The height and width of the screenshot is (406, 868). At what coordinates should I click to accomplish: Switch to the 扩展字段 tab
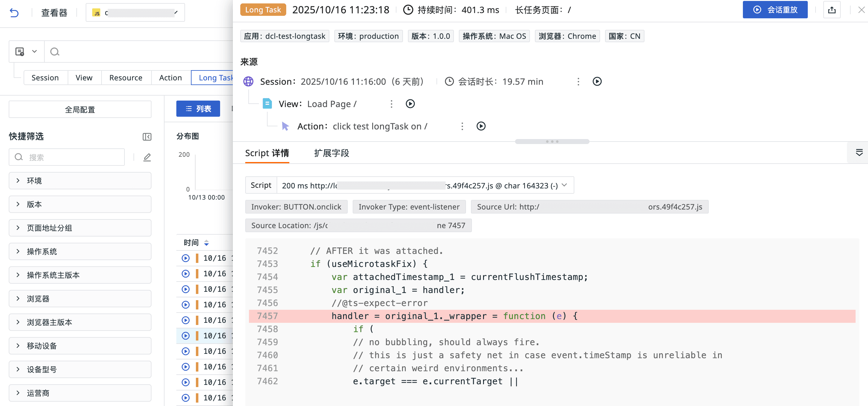331,153
